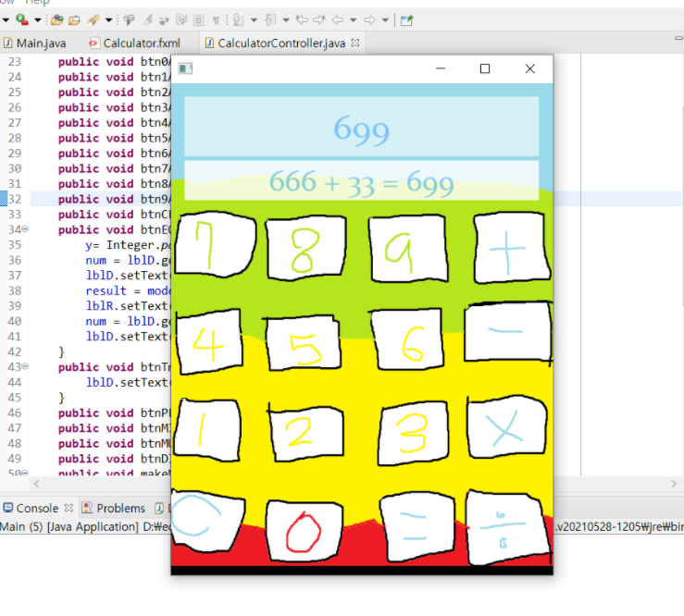Viewport: 684px width, 616px height.
Task: Tap the hand-drawn 9 calculator button
Action: click(x=408, y=249)
